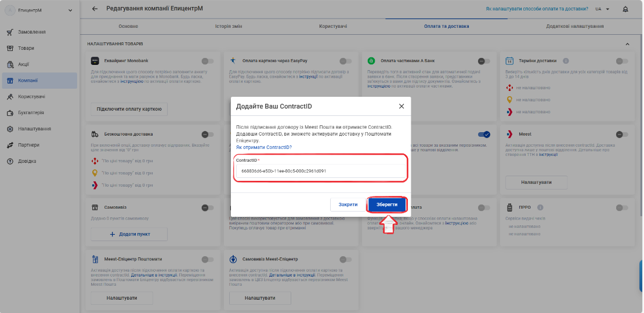
Task: Go back with the arrow icon
Action: tap(95, 9)
